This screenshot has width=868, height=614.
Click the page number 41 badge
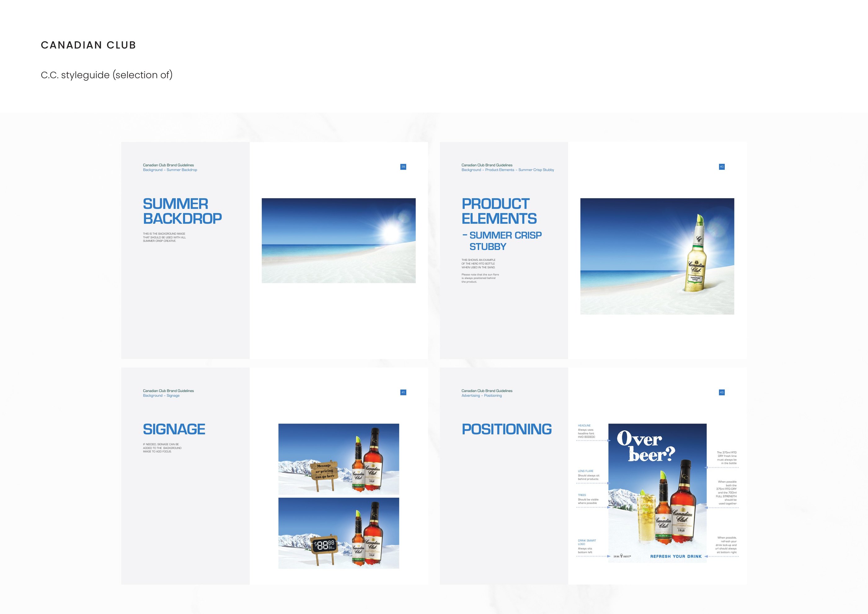pos(403,393)
